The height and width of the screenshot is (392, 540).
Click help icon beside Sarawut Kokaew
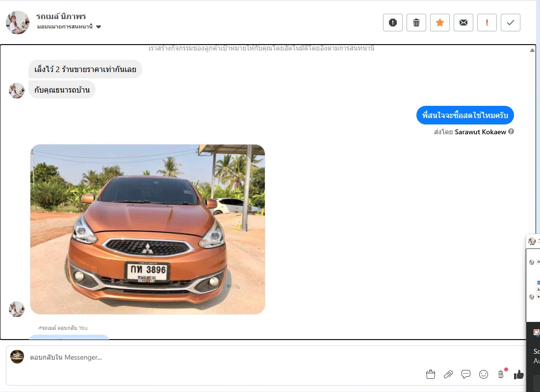(511, 131)
